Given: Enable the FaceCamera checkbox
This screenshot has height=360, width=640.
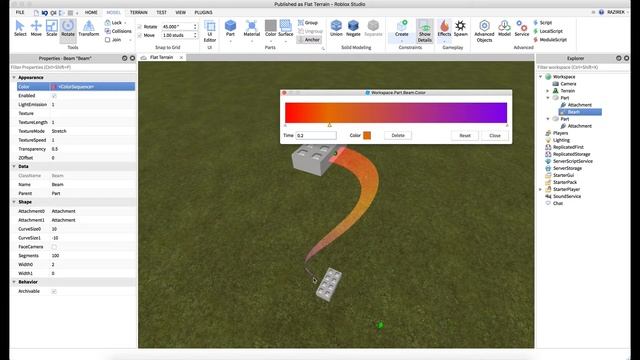Looking at the screenshot, I should tap(54, 247).
